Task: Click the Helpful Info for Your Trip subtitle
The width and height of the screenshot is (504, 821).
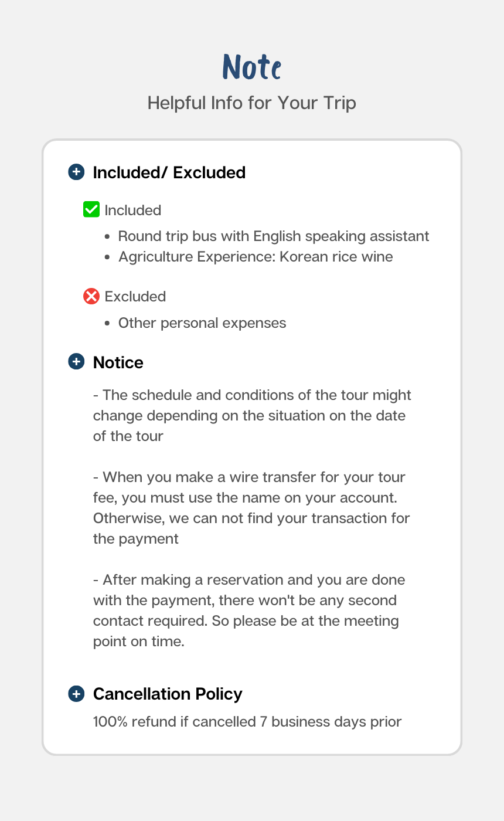Action: click(x=252, y=103)
